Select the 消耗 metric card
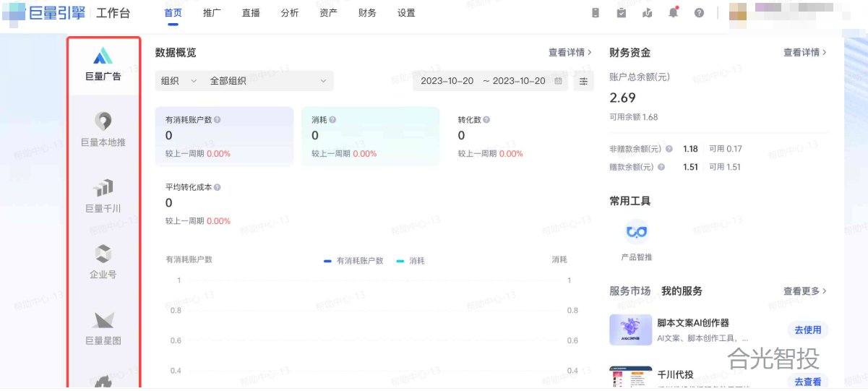868x391 pixels. [x=370, y=137]
